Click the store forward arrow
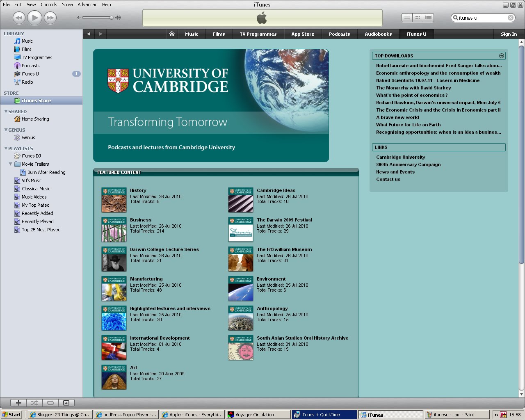This screenshot has width=525, height=420. pyautogui.click(x=100, y=34)
